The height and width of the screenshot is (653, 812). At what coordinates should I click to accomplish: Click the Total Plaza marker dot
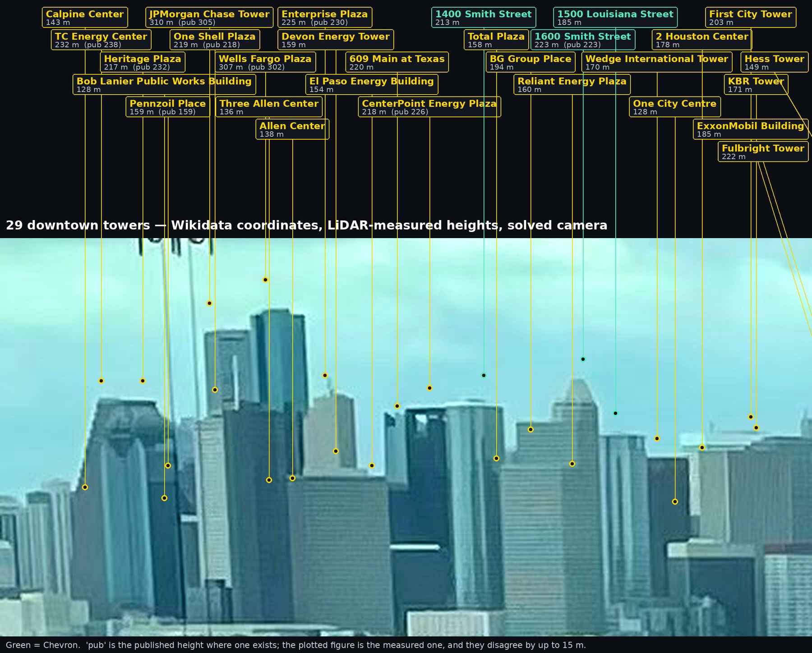point(496,459)
